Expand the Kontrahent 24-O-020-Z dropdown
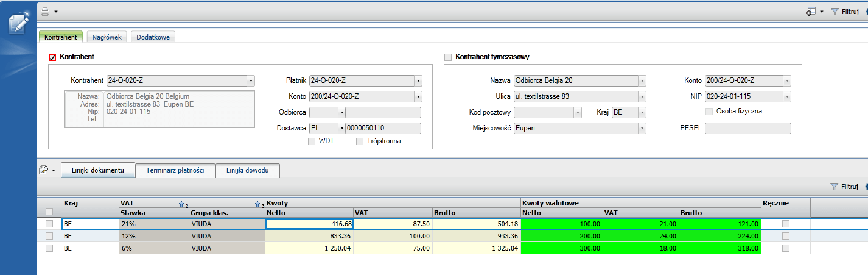This screenshot has height=275, width=868. point(251,80)
